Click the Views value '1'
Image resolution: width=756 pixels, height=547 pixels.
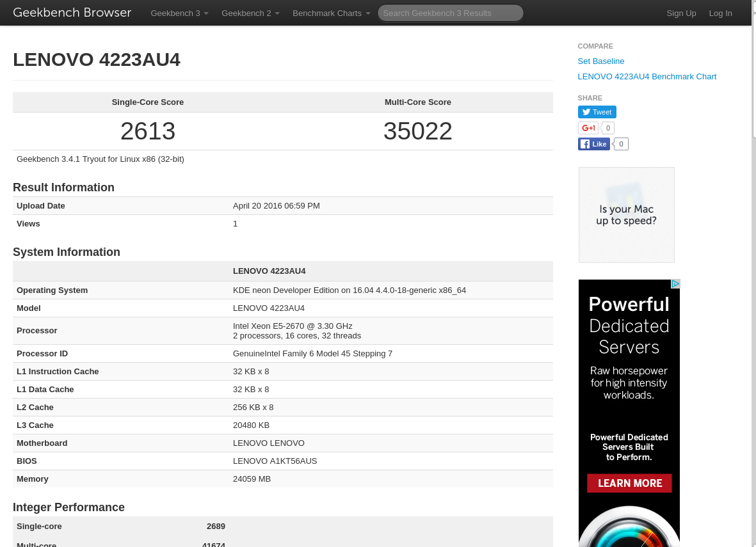click(236, 224)
